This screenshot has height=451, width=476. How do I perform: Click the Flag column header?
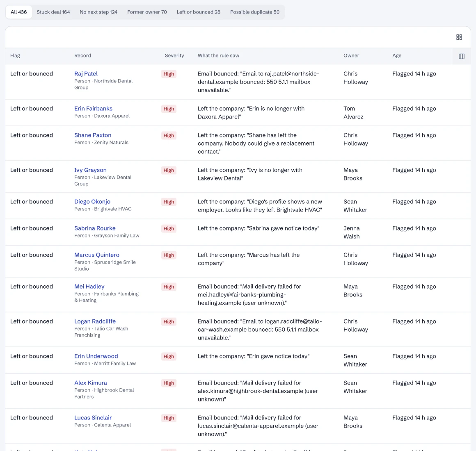pos(15,55)
